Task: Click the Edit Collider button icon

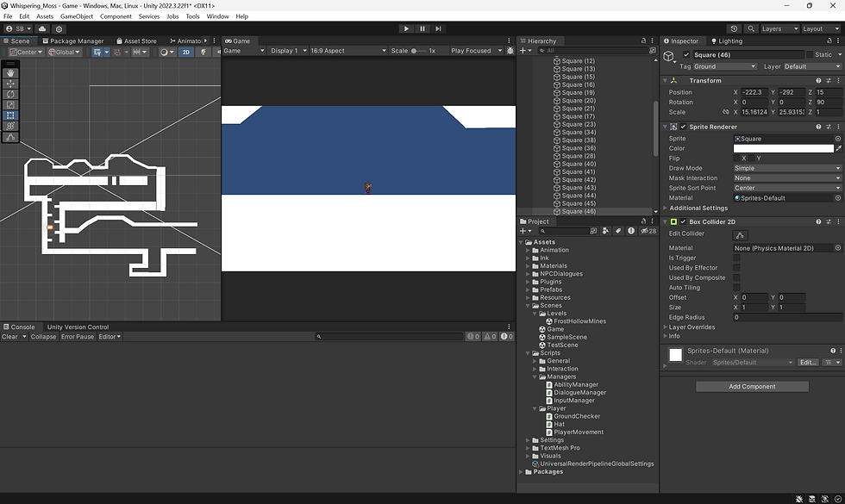Action: [x=741, y=235]
